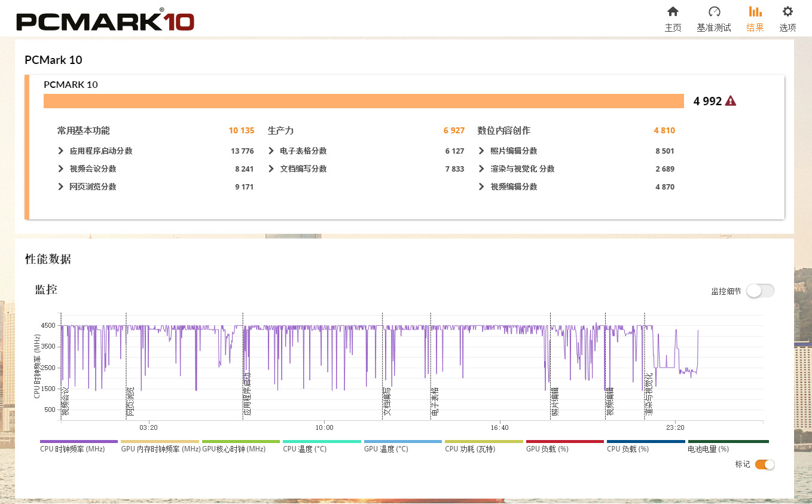Click the writing score 7 833

click(x=454, y=169)
